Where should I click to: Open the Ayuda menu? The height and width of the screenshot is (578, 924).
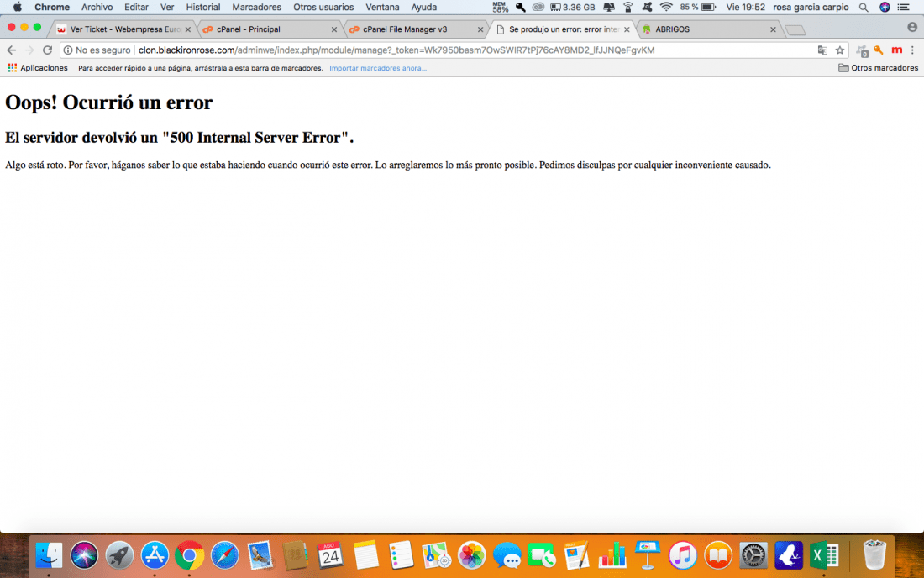point(423,7)
